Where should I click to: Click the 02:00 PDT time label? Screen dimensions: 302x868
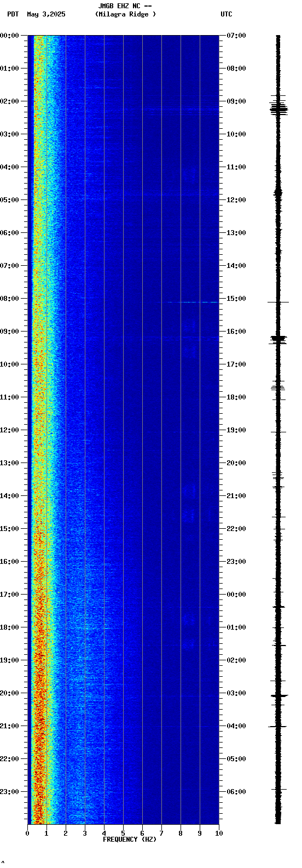(10, 101)
